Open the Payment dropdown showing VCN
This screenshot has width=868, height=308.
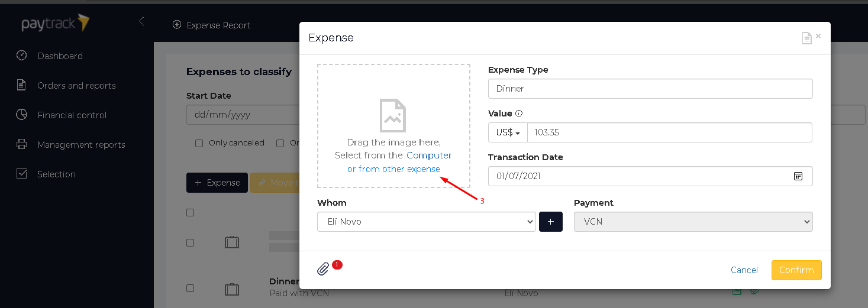693,222
